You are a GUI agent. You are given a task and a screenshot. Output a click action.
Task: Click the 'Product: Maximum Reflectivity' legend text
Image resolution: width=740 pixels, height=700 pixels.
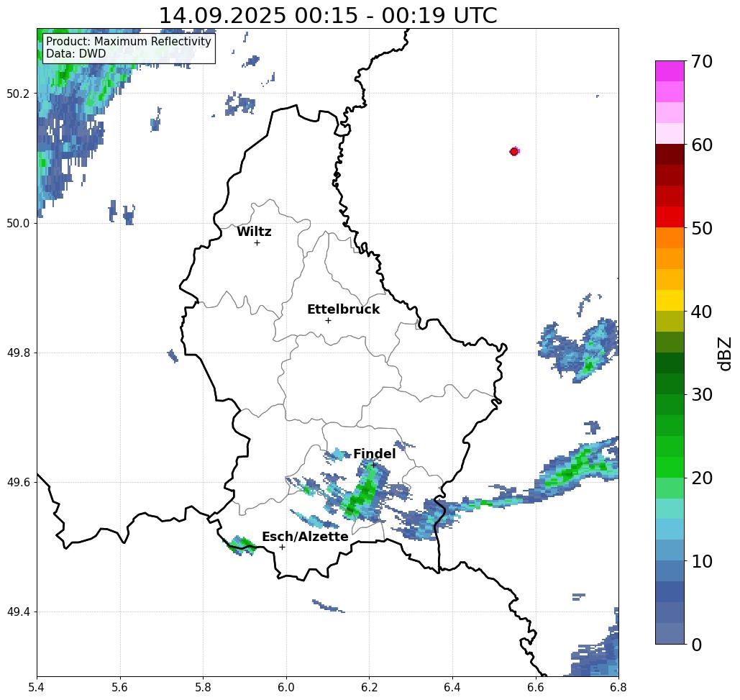[128, 42]
